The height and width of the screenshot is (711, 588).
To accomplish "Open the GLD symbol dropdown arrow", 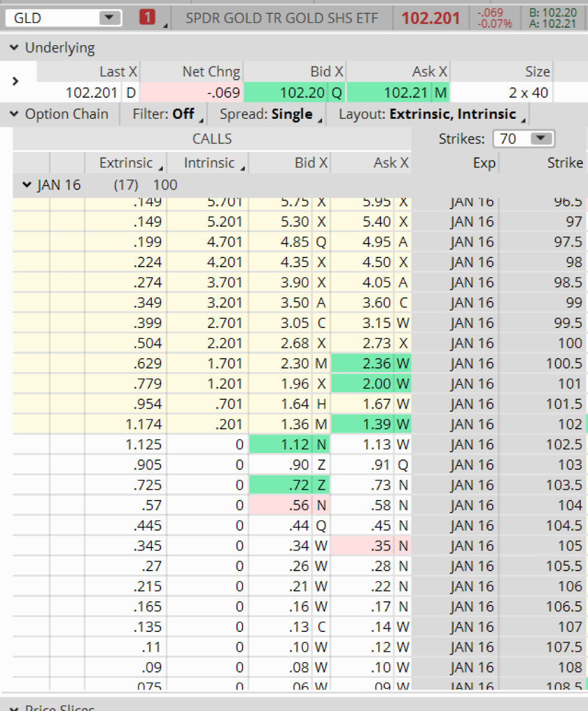I will coord(109,17).
